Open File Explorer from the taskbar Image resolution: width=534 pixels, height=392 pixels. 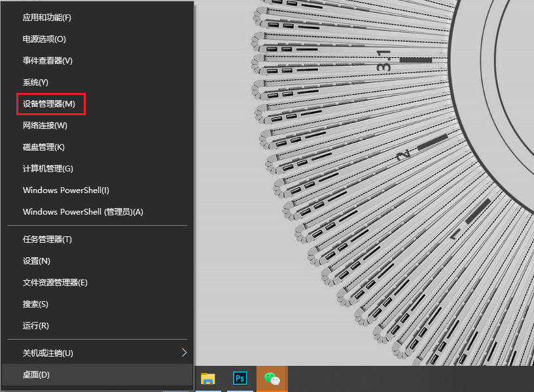pos(208,378)
